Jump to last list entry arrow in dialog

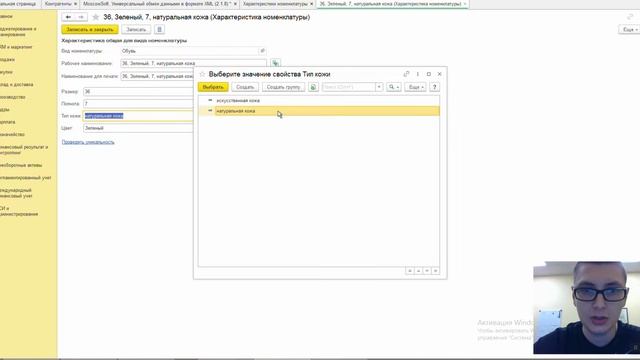[435, 271]
